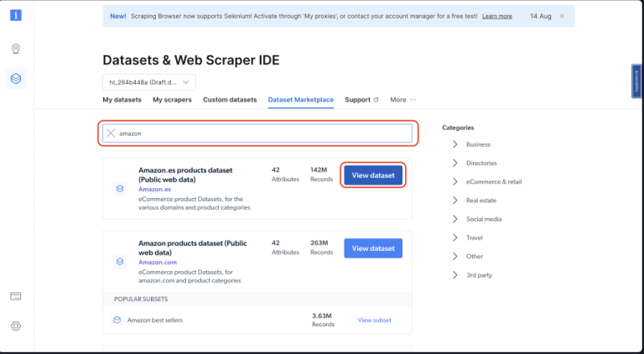Viewport: 644px width, 354px height.
Task: Open the settings gear icon in sidebar
Action: pos(16,325)
